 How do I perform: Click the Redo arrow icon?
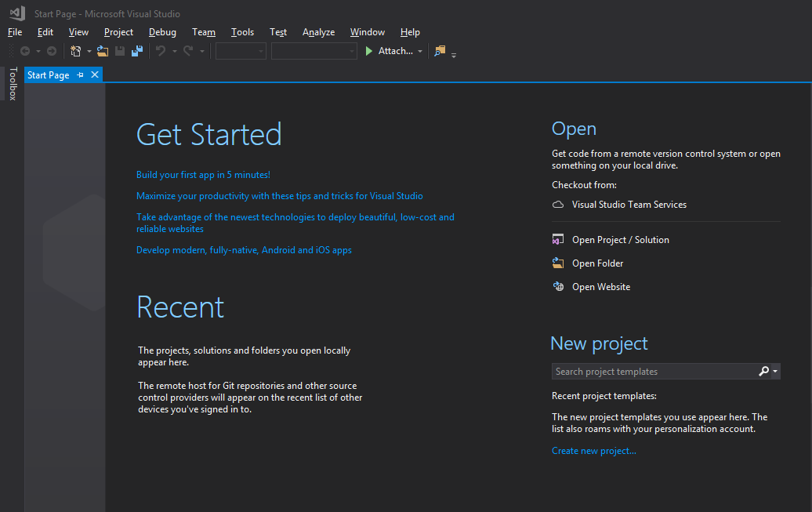click(x=188, y=51)
